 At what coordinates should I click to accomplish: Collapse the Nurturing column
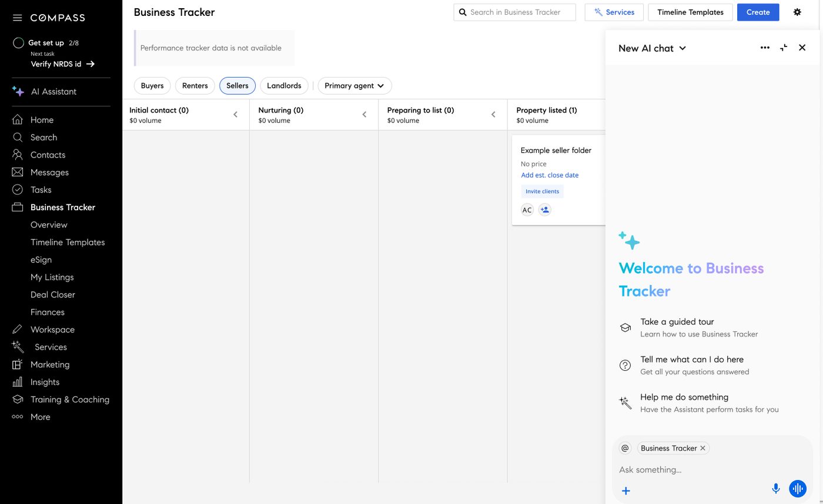pos(364,115)
